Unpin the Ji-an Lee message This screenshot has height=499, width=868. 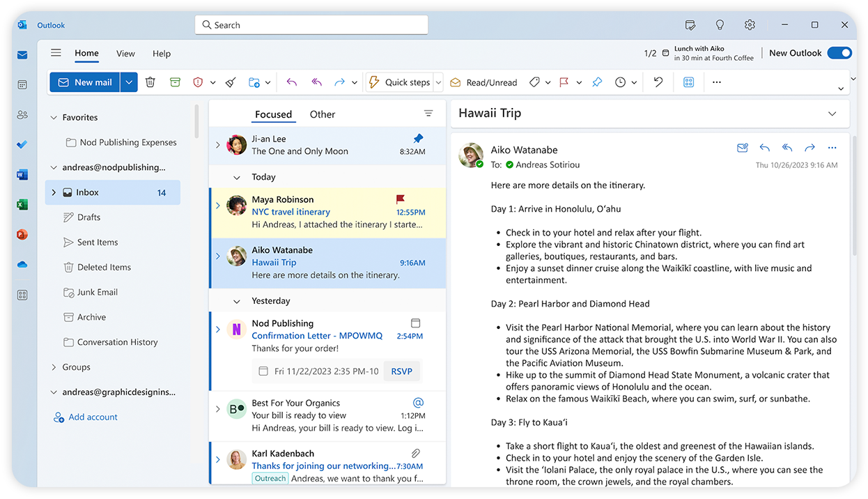(418, 139)
